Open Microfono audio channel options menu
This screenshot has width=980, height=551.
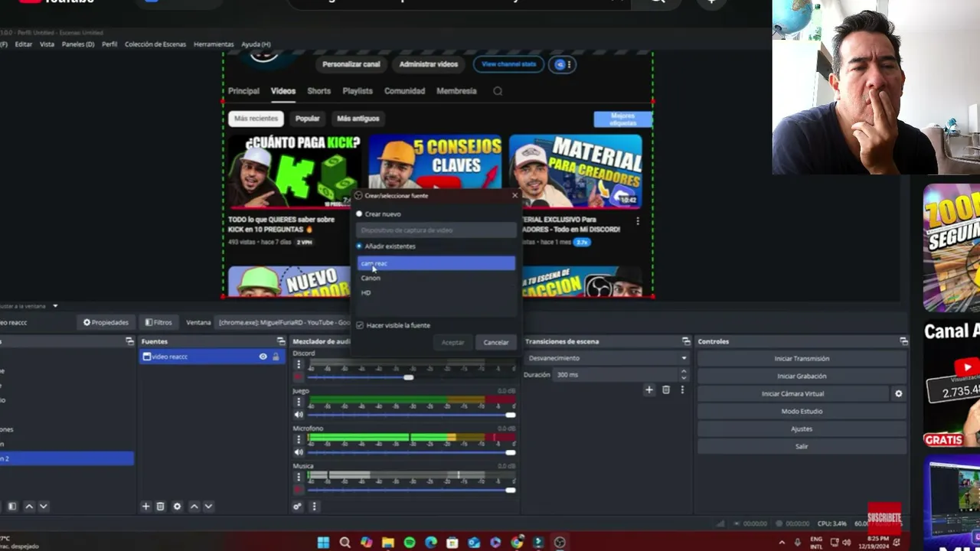pyautogui.click(x=299, y=439)
